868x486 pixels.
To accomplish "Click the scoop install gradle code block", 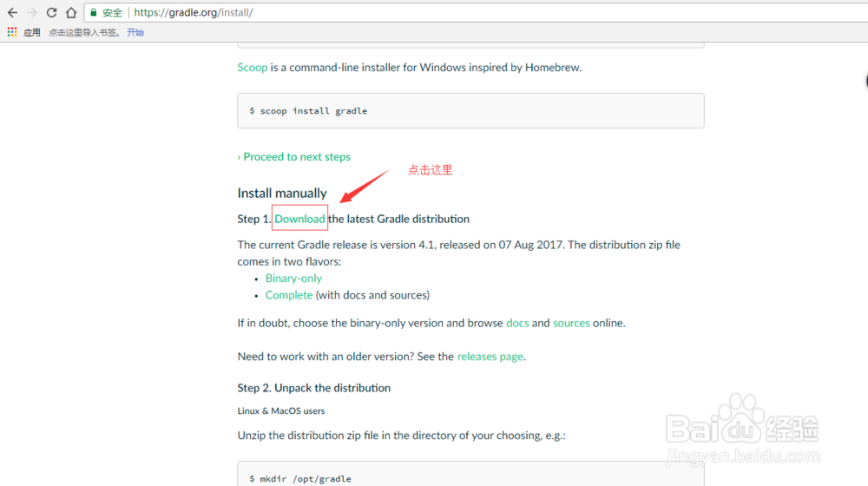I will point(471,111).
